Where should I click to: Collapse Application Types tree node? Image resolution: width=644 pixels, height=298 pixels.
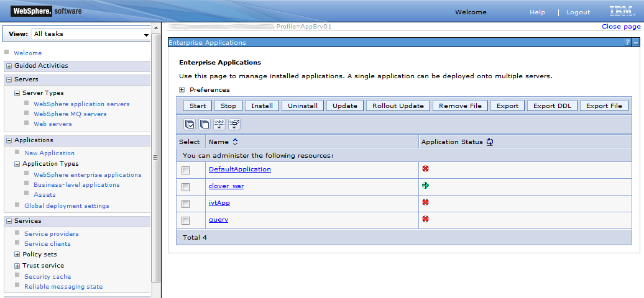pyautogui.click(x=17, y=164)
